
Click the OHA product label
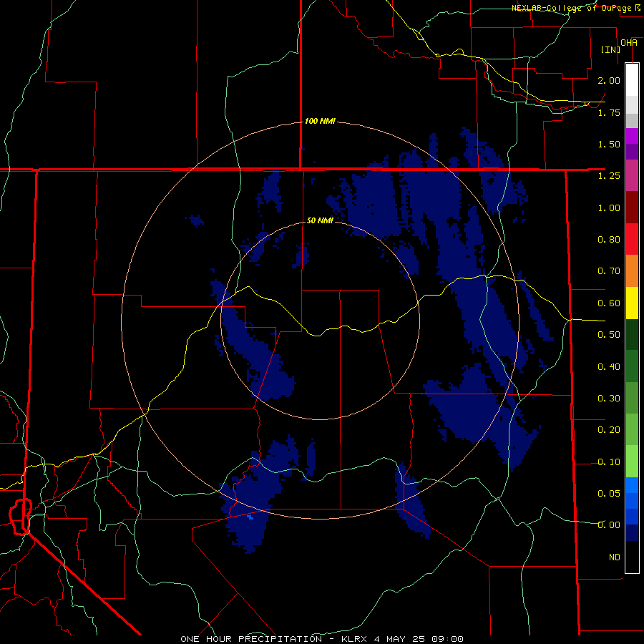pos(629,43)
